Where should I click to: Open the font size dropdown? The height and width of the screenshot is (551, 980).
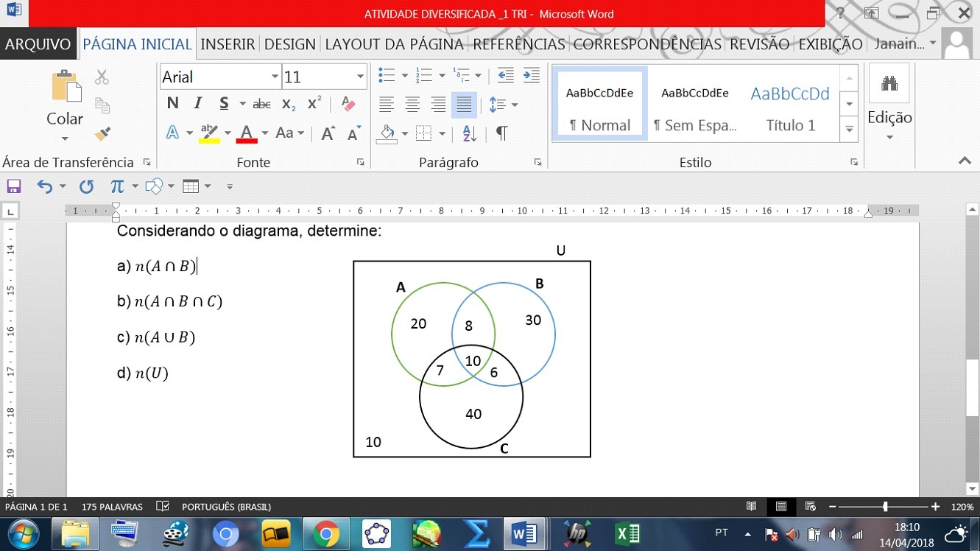[360, 77]
